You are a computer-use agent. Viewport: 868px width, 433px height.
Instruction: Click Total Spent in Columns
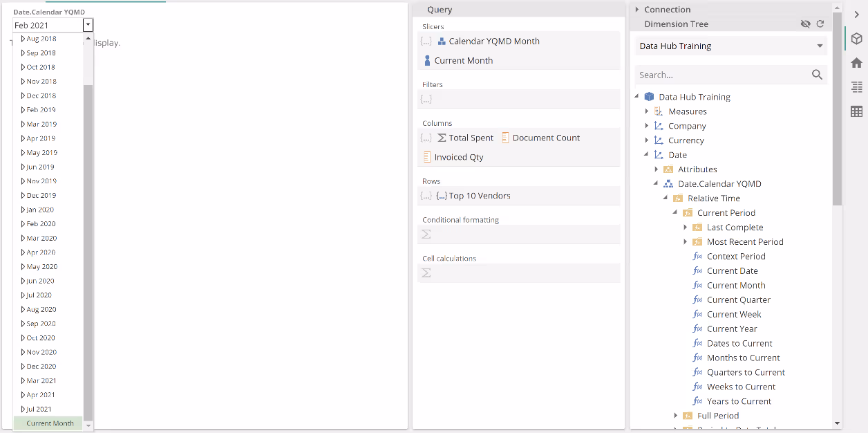click(471, 138)
